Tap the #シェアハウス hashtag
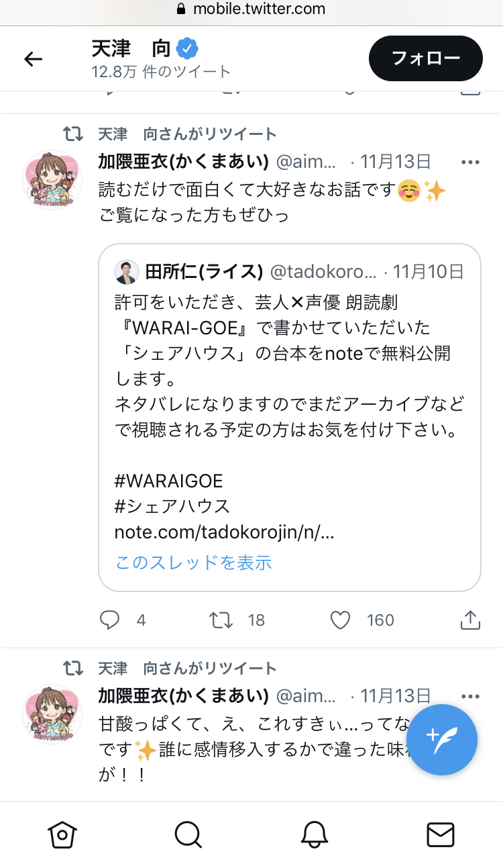Image resolution: width=503 pixels, height=868 pixels. coord(172,506)
